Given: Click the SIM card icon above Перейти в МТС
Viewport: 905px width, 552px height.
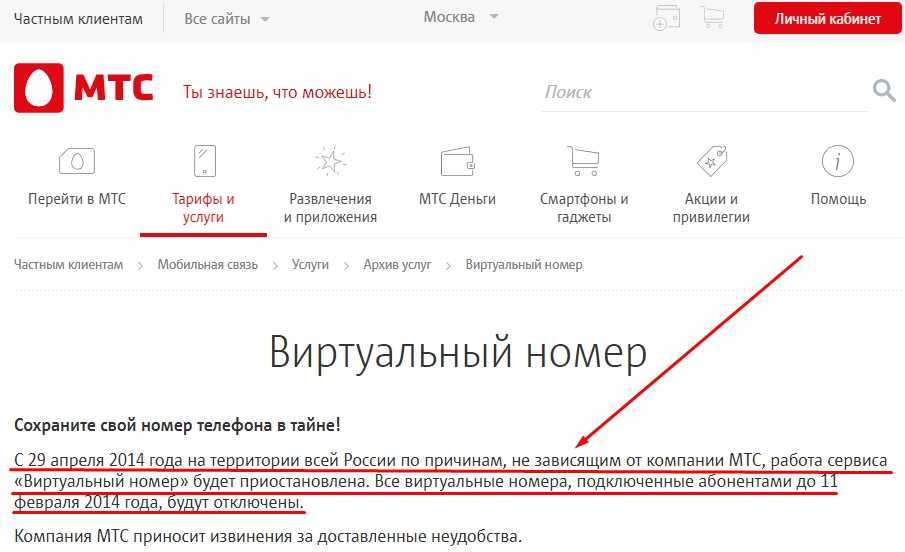Looking at the screenshot, I should (77, 161).
